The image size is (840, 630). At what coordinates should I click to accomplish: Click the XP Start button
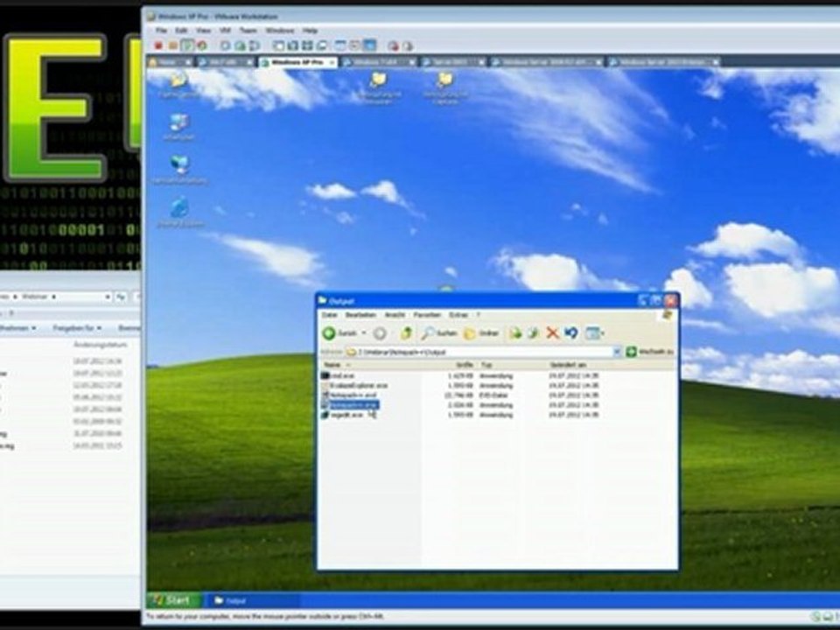coord(174,600)
